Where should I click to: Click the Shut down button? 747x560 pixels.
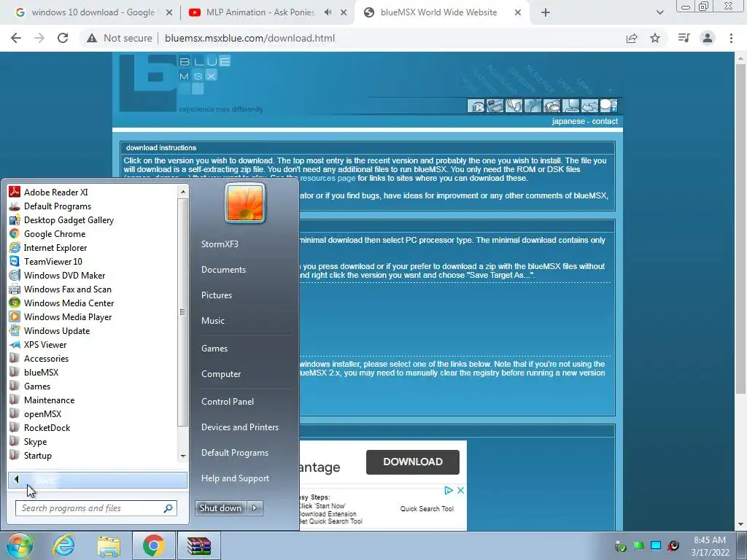[221, 508]
